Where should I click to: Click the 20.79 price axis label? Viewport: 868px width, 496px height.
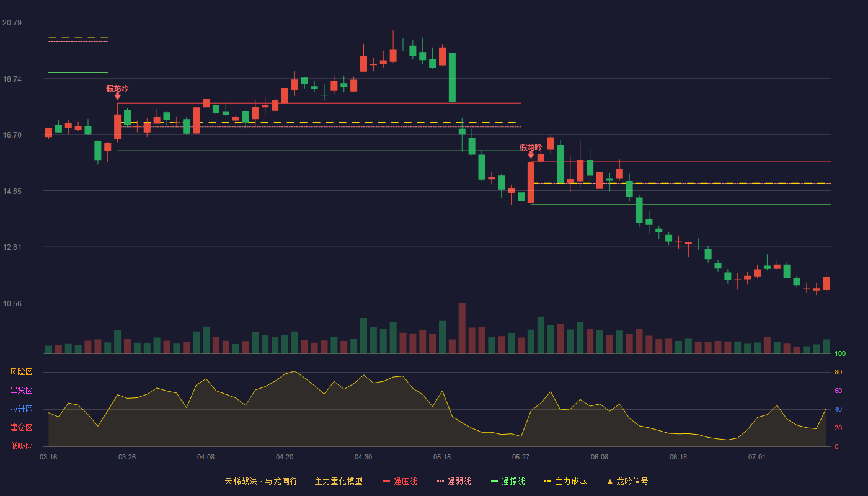click(x=12, y=23)
